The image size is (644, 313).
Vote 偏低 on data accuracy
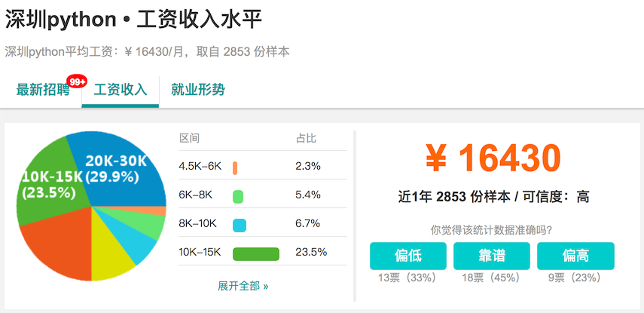(407, 256)
